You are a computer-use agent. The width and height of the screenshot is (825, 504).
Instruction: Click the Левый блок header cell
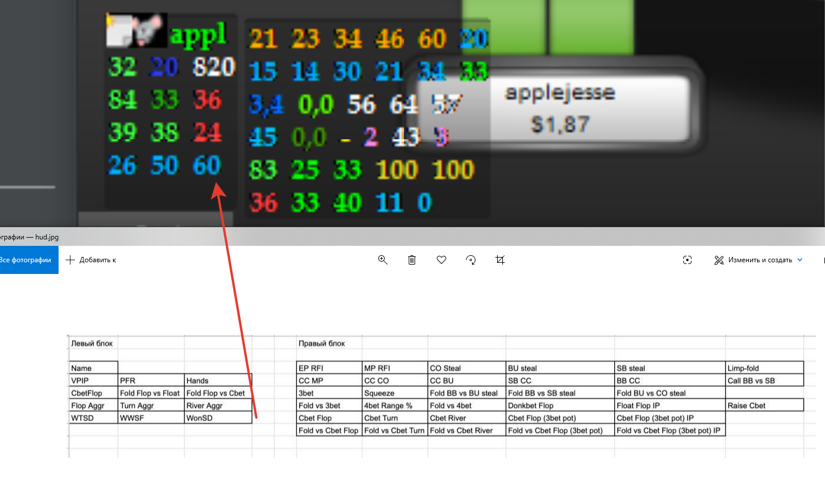93,343
